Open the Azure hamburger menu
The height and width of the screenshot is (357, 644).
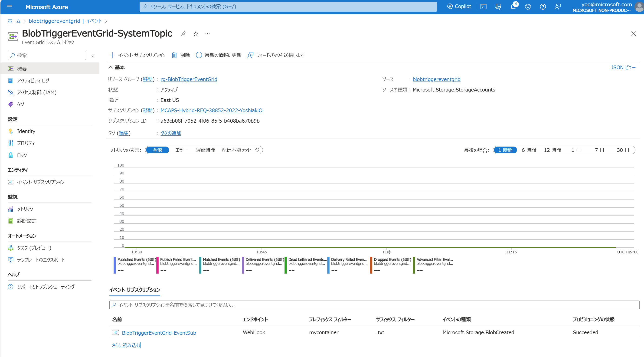tap(9, 7)
